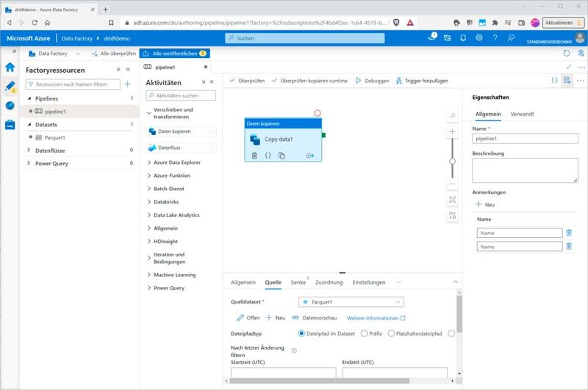
Task: Open the help question mark icon
Action: click(x=495, y=38)
